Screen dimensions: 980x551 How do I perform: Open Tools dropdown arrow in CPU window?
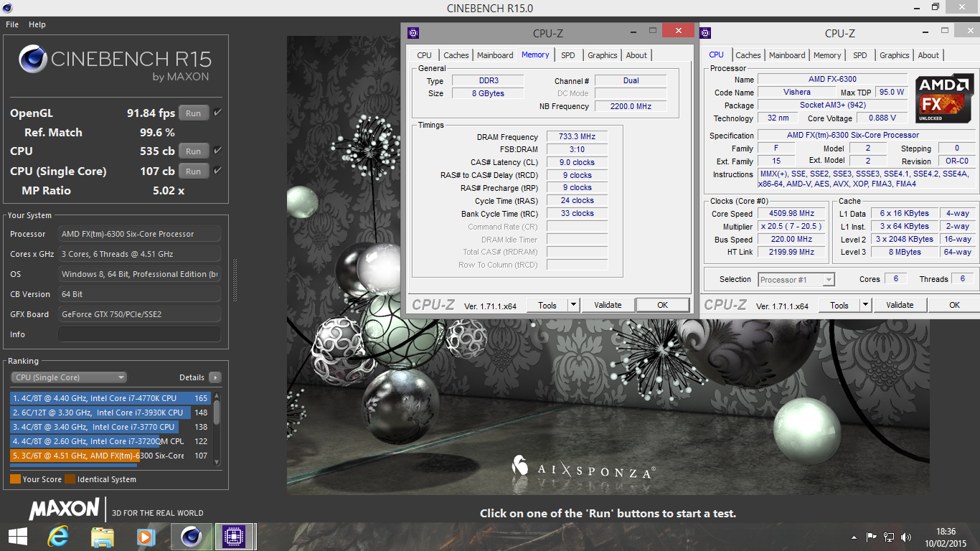tap(865, 305)
